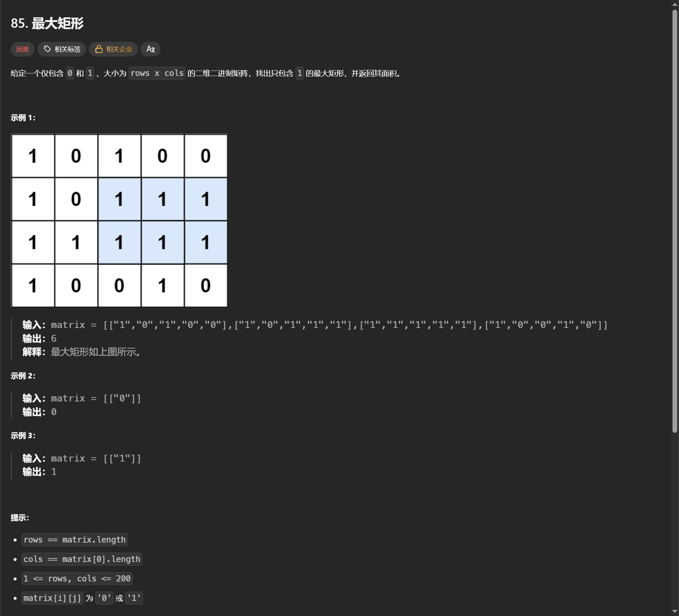Viewport: 679px width, 616px height.
Task: Click the Example 1 matrix input text
Action: pos(329,325)
